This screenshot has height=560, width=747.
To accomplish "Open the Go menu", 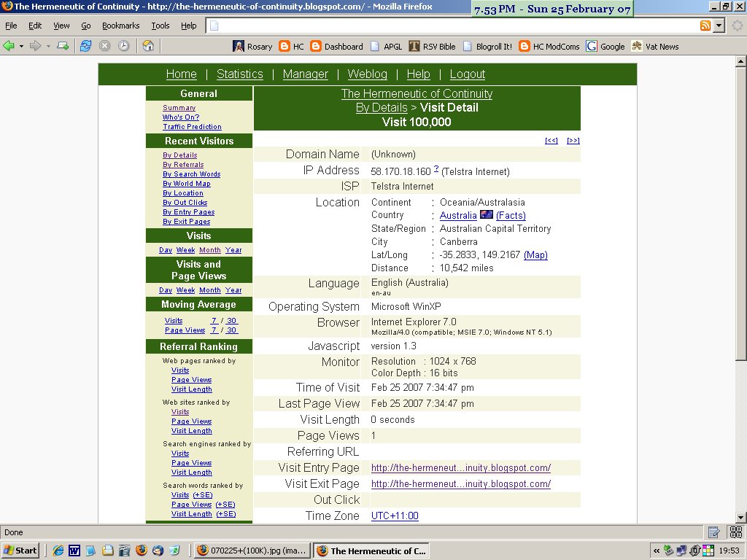I will tap(86, 26).
